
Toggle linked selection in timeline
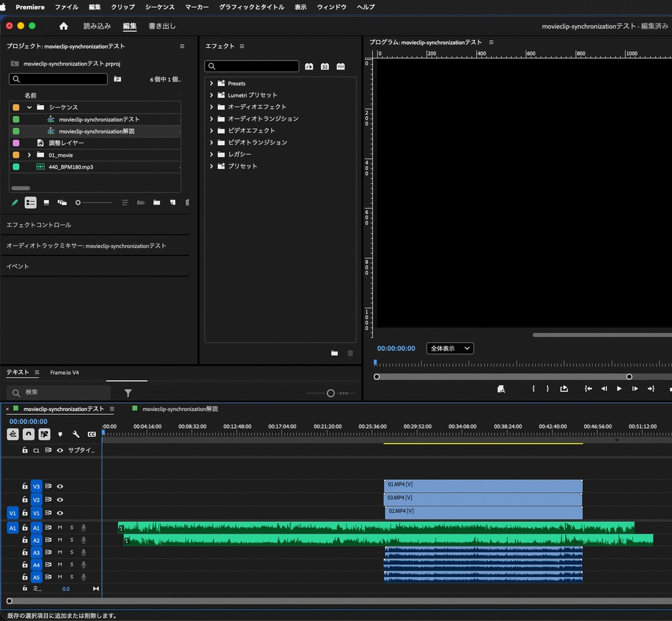[x=44, y=434]
